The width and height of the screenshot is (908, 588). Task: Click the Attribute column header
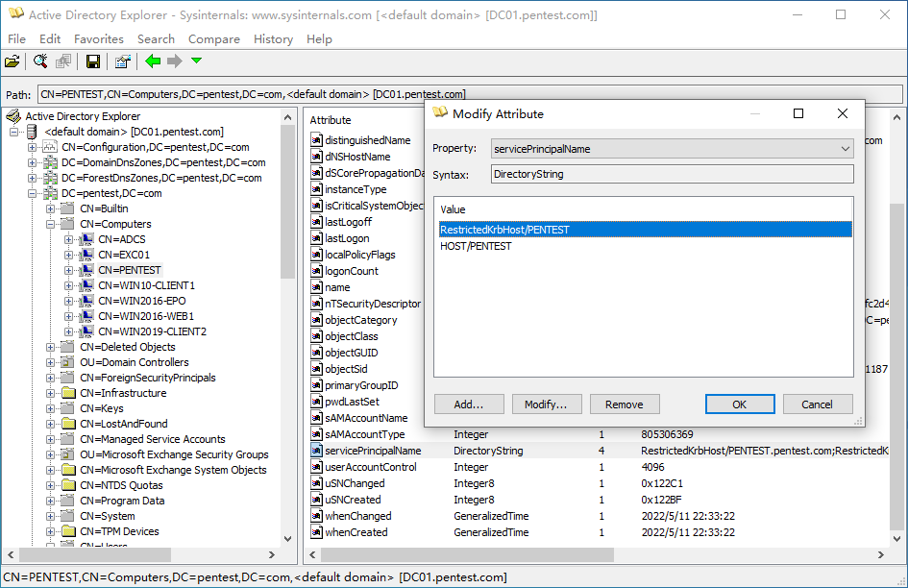pos(331,120)
